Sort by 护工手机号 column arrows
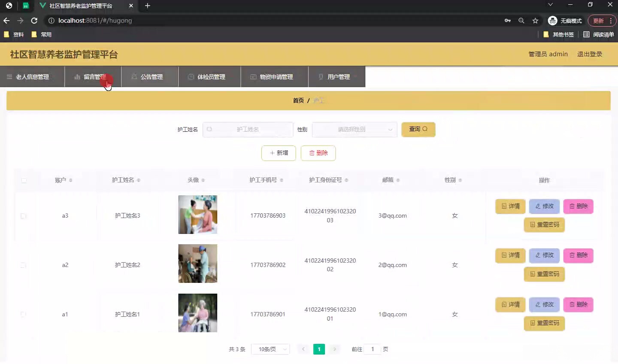Image resolution: width=618 pixels, height=364 pixels. (282, 180)
